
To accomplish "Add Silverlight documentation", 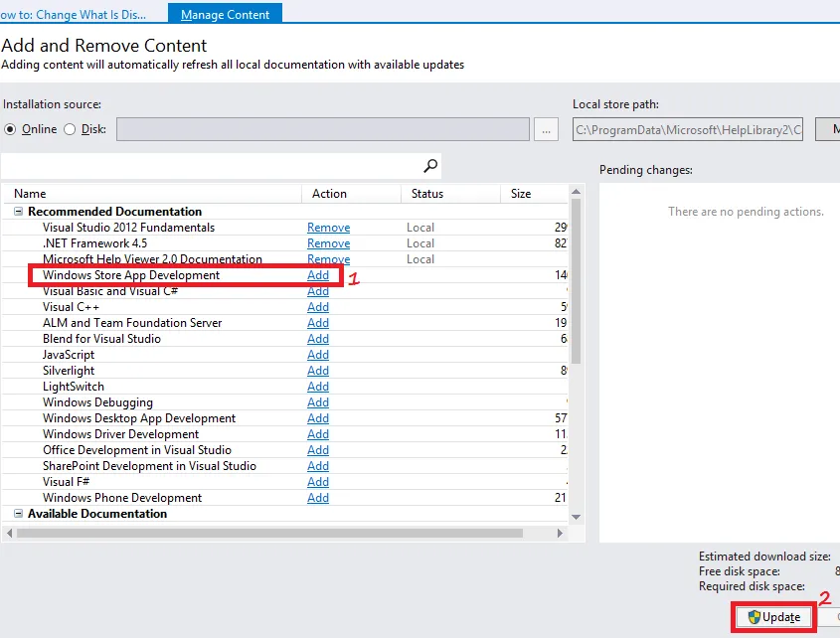I will pyautogui.click(x=318, y=371).
